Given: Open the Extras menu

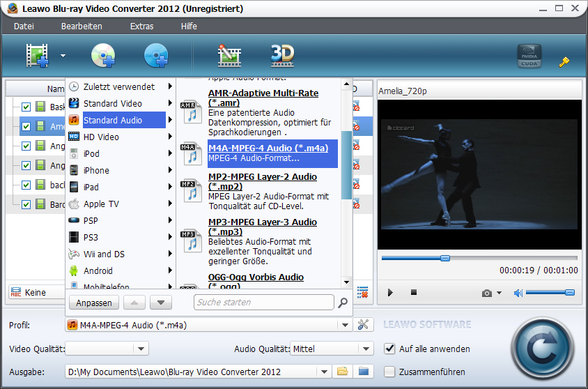Looking at the screenshot, I should click(141, 26).
